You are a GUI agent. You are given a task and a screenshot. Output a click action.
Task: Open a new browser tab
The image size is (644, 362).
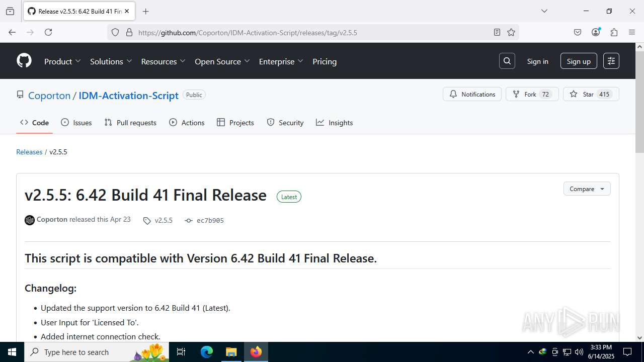(146, 11)
